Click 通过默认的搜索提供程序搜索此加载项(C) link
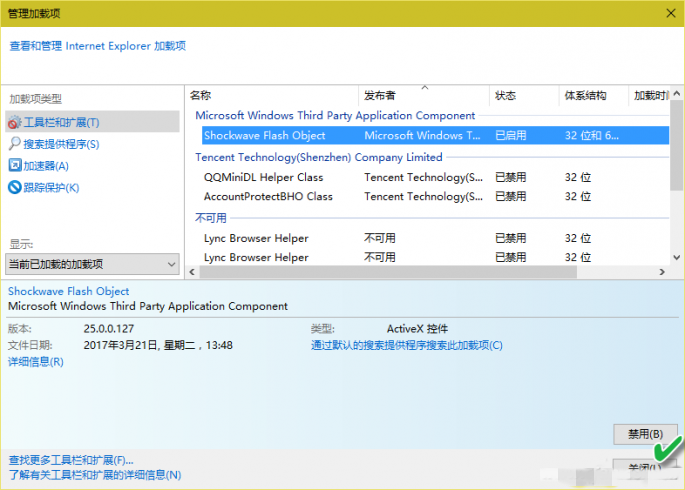 407,345
